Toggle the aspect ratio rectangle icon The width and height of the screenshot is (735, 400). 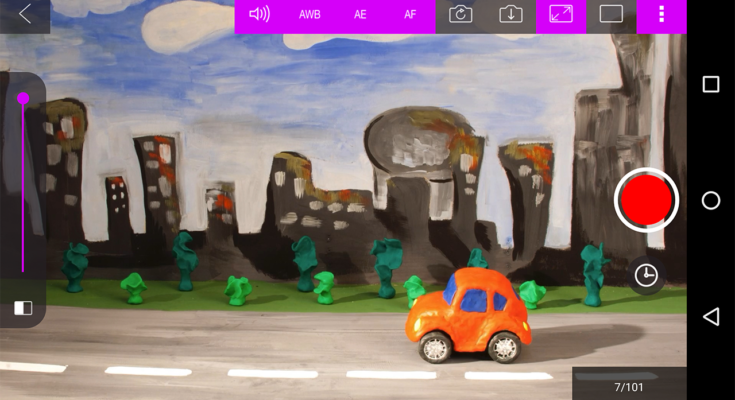pos(611,15)
